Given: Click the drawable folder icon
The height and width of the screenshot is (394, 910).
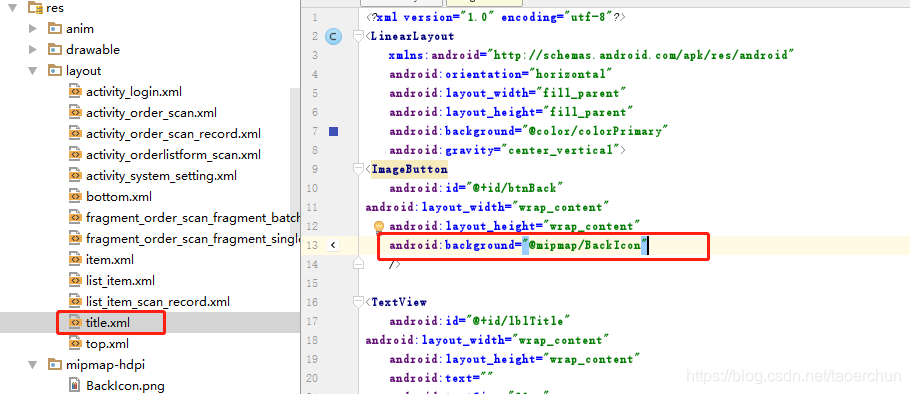Looking at the screenshot, I should tap(55, 50).
